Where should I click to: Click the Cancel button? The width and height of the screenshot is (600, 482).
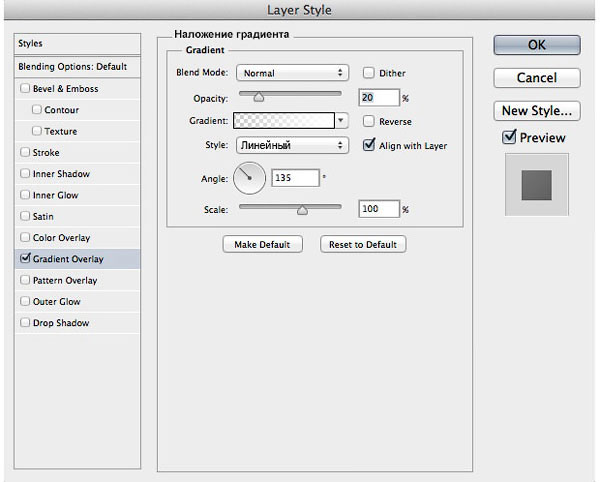coord(537,78)
